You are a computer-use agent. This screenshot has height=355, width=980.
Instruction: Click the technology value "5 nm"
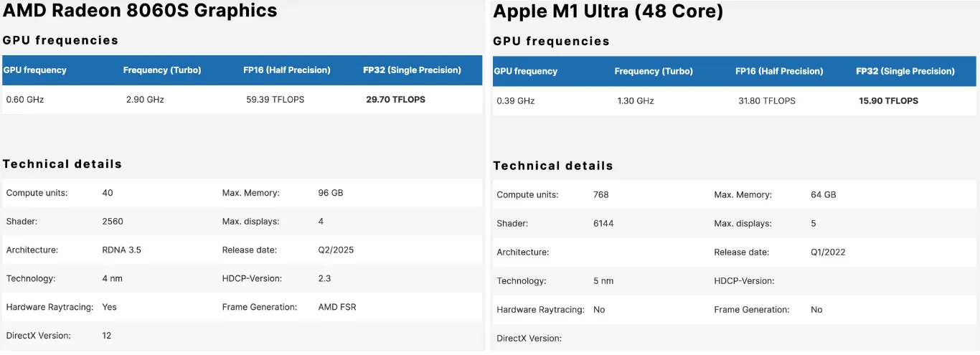(603, 281)
